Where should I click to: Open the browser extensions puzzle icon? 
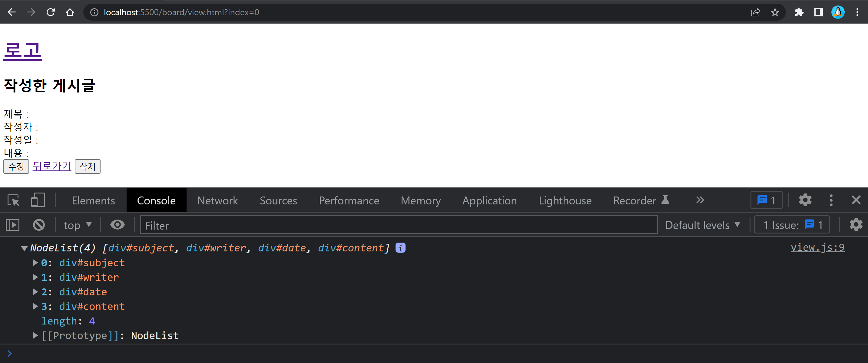[799, 12]
